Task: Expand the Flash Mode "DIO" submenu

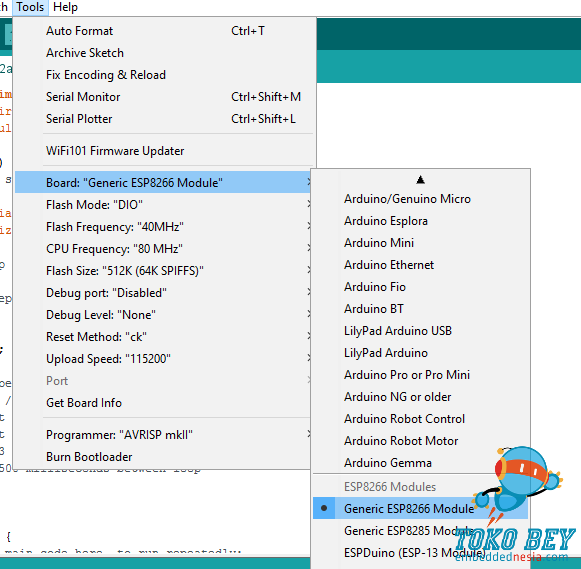Action: click(163, 205)
